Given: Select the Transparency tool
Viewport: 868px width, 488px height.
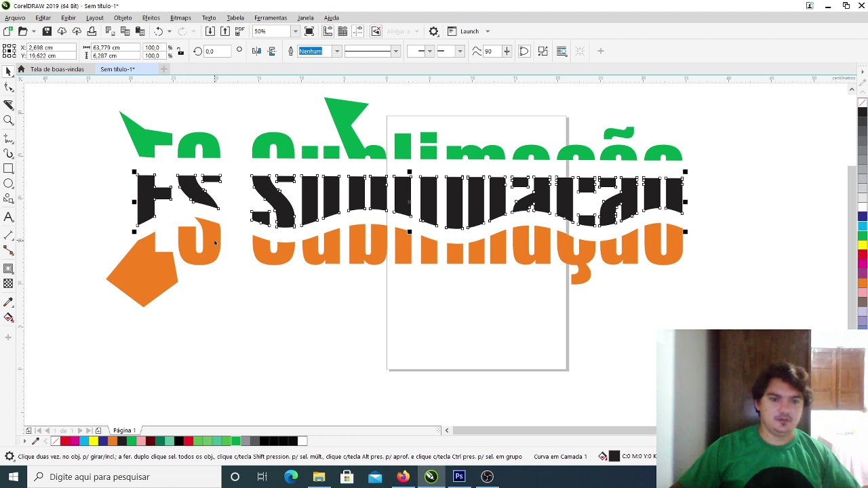Looking at the screenshot, I should (8, 284).
